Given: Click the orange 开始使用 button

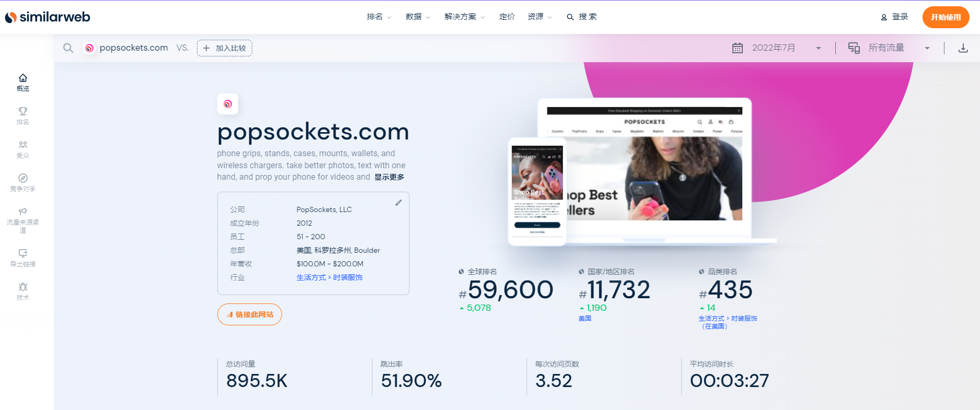Looking at the screenshot, I should 946,17.
